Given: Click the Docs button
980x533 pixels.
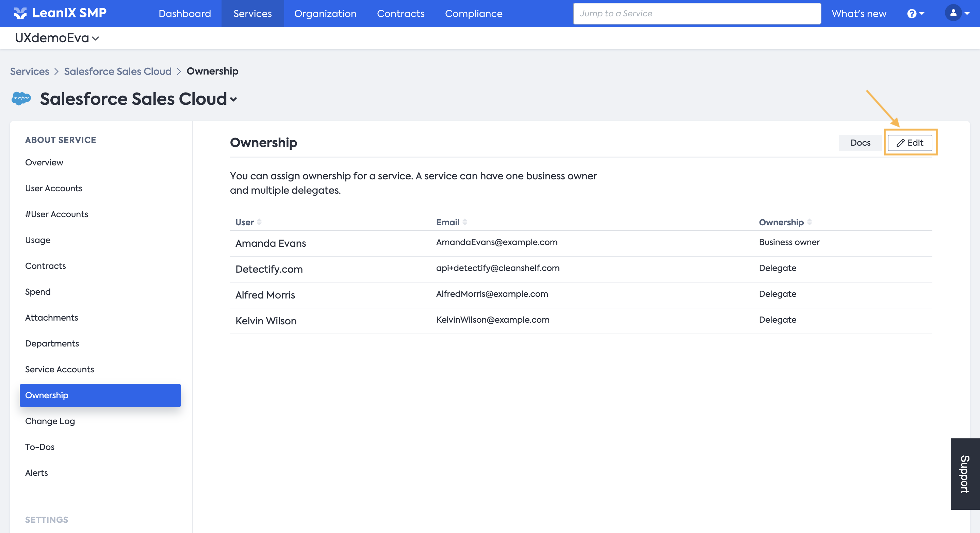Looking at the screenshot, I should (860, 143).
